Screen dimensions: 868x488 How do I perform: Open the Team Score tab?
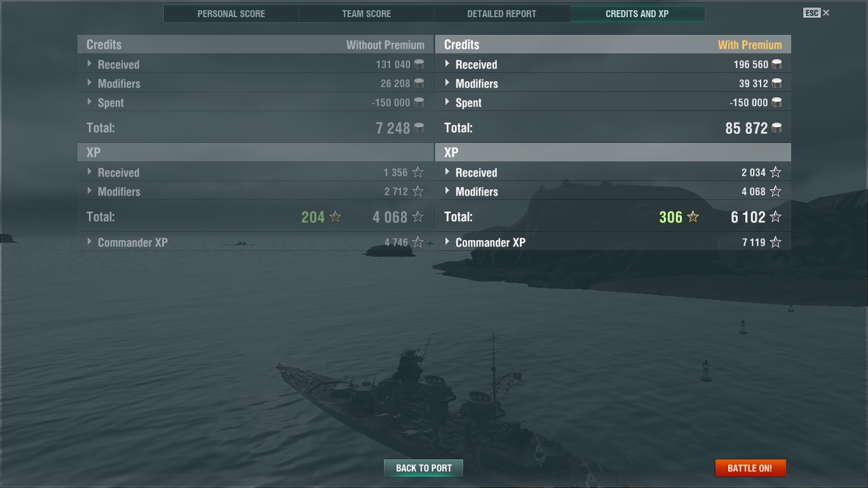click(367, 13)
